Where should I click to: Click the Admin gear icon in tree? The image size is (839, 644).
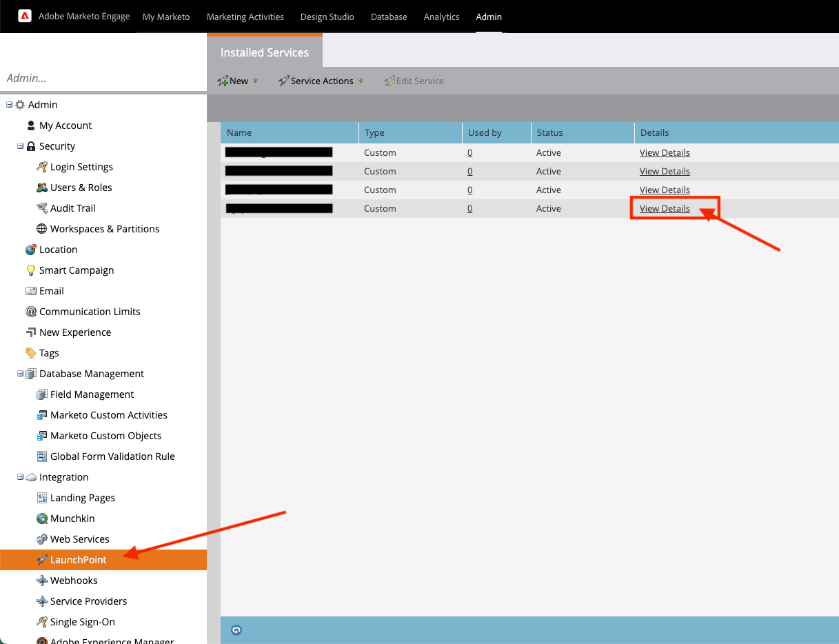point(20,105)
